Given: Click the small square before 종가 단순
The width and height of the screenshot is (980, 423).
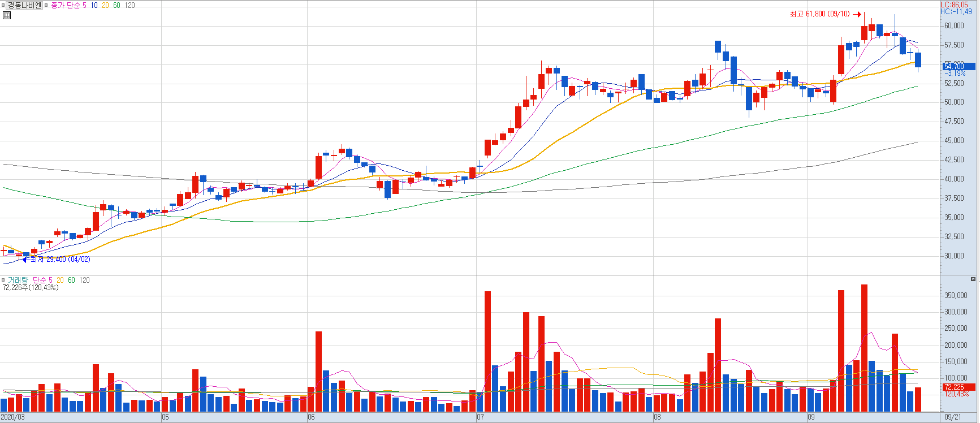Looking at the screenshot, I should pyautogui.click(x=46, y=5).
